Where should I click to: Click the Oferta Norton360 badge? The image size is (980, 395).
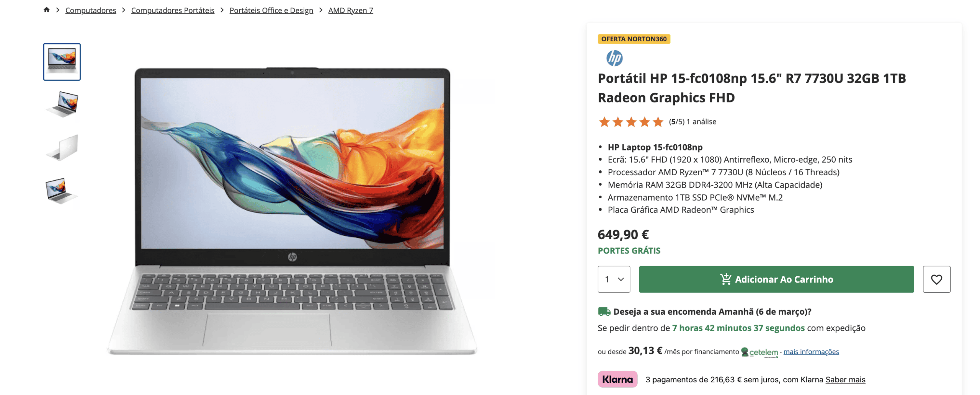(634, 39)
